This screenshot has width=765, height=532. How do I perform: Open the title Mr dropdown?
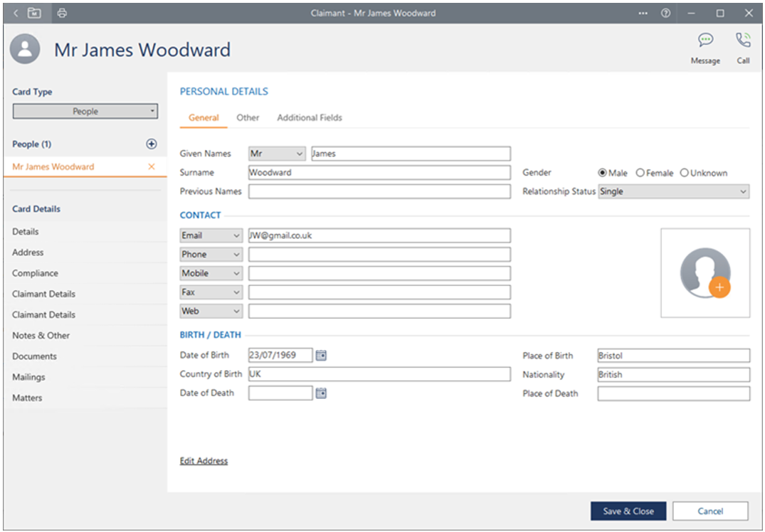click(277, 154)
